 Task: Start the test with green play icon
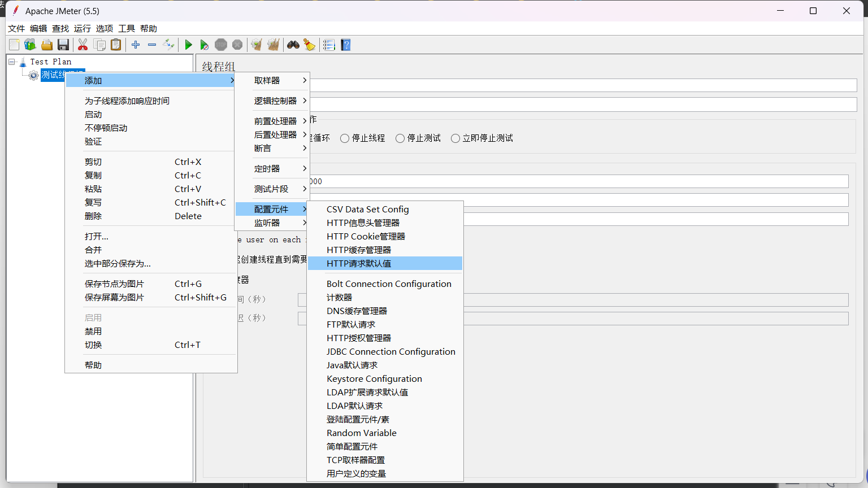189,45
